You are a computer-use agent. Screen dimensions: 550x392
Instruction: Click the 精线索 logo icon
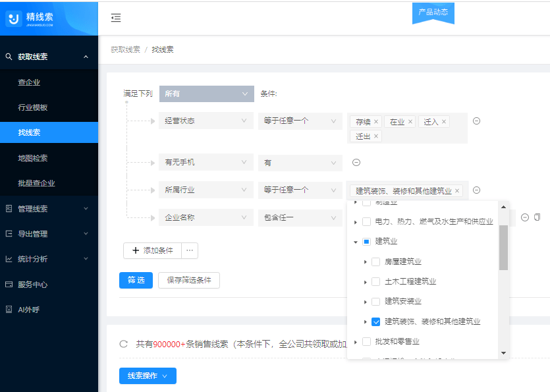coord(14,18)
